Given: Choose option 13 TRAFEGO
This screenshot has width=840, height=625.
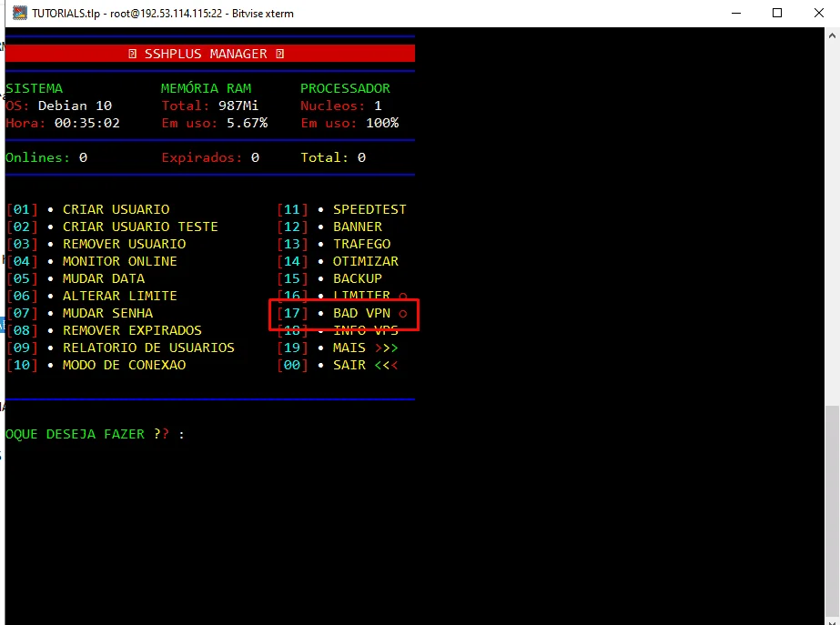Looking at the screenshot, I should click(334, 244).
